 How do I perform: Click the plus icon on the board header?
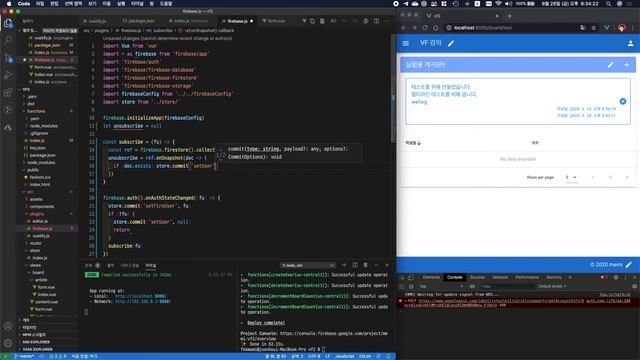627,65
